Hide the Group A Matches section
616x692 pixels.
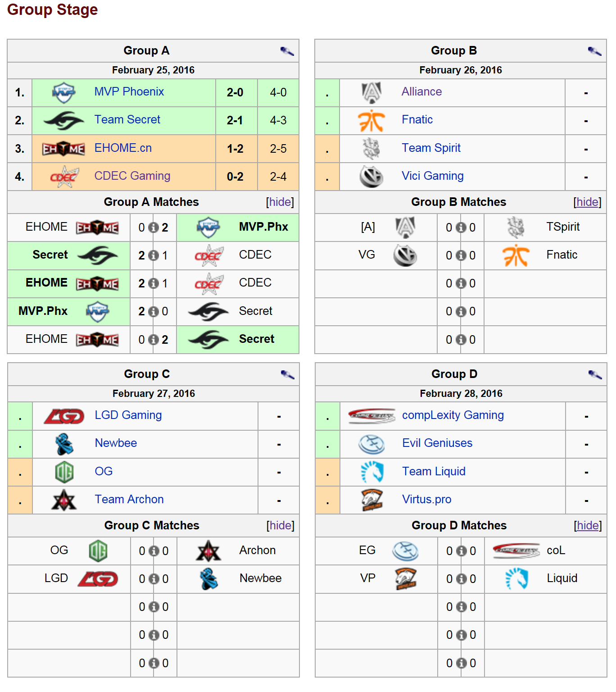click(x=280, y=202)
